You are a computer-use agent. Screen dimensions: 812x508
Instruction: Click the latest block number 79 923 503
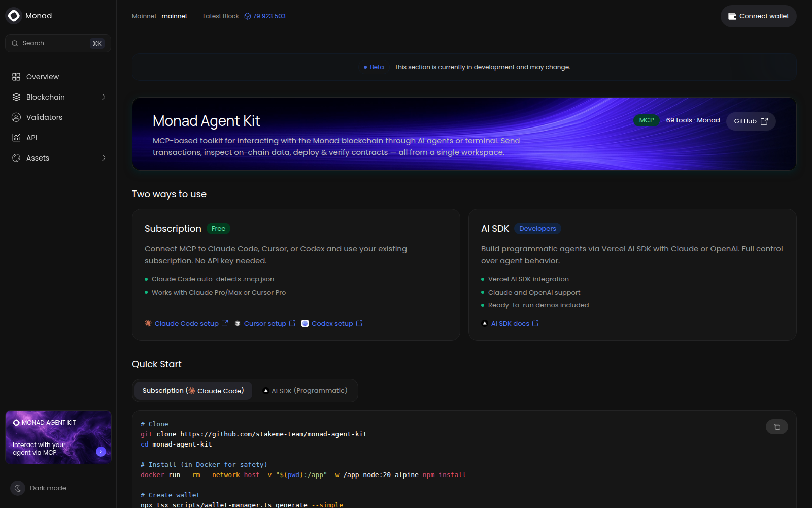pyautogui.click(x=269, y=16)
